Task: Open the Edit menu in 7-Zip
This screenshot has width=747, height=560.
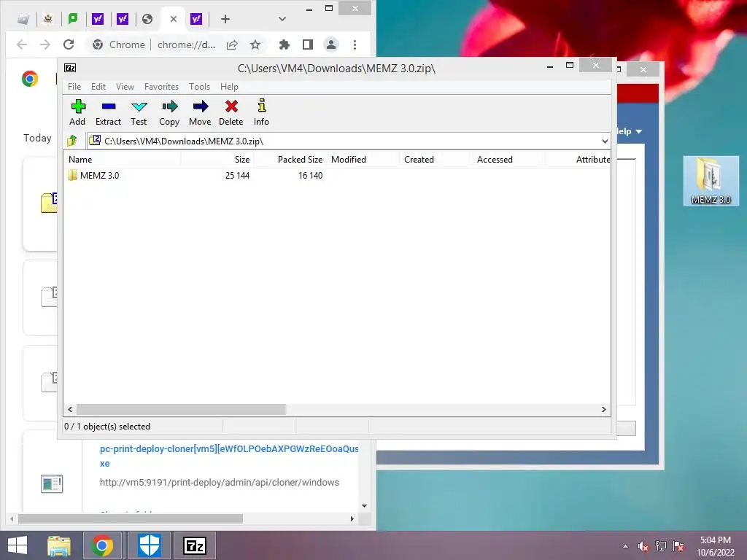Action: coord(98,87)
